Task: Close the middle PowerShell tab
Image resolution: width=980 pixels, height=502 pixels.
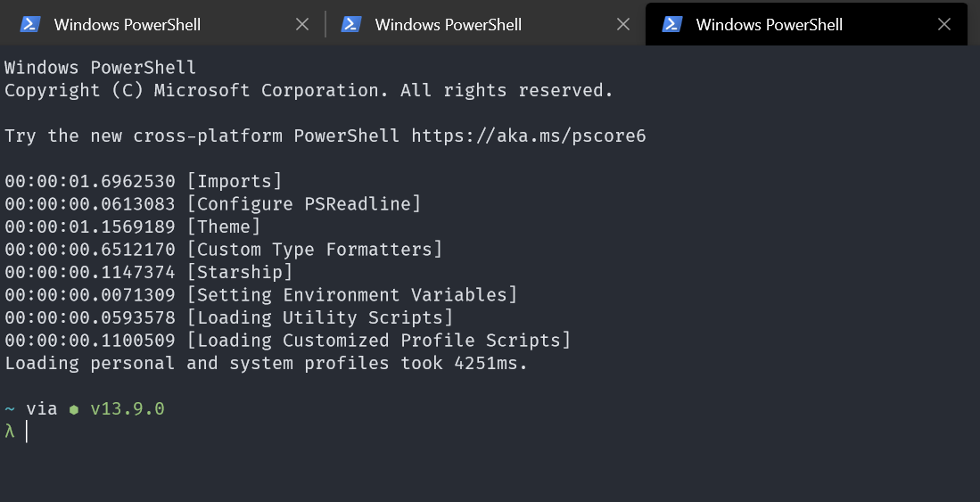Action: point(623,24)
